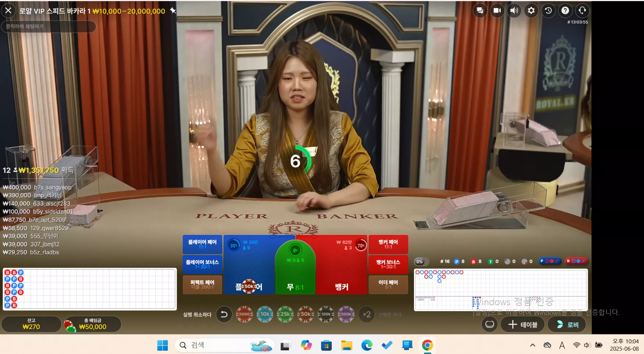Go to 로비 lobby button

[567, 324]
